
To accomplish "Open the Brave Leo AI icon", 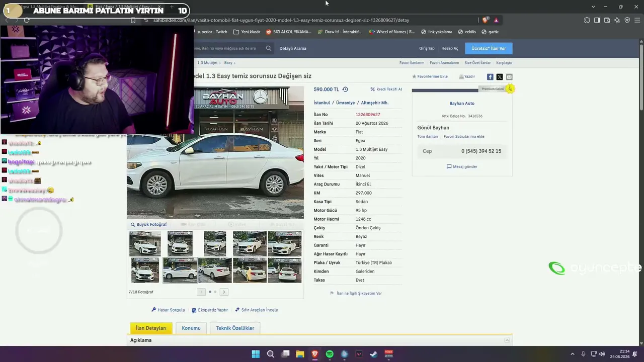I will pyautogui.click(x=617, y=20).
